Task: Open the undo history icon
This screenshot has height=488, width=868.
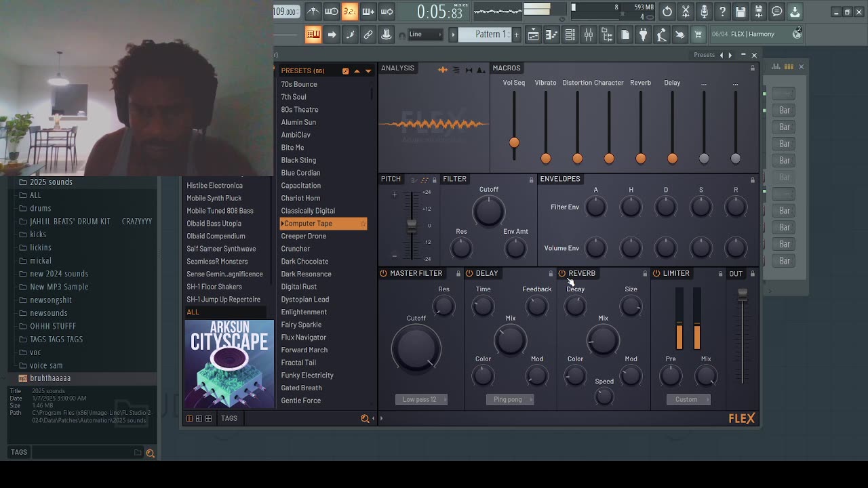Action: (667, 12)
